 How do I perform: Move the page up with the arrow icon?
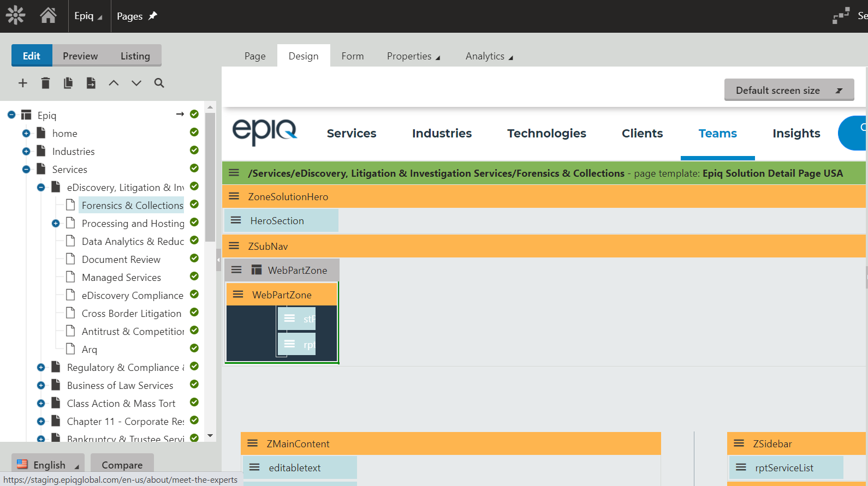click(114, 83)
